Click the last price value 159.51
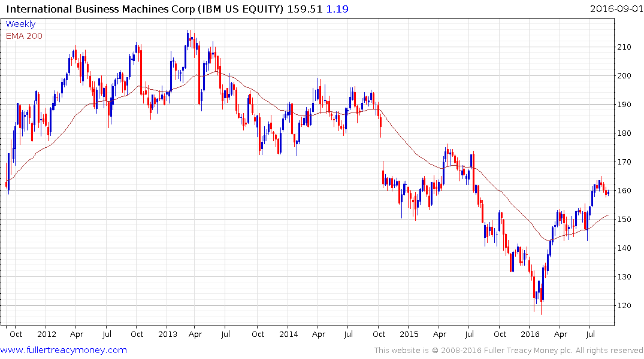644x359 pixels. [x=305, y=9]
